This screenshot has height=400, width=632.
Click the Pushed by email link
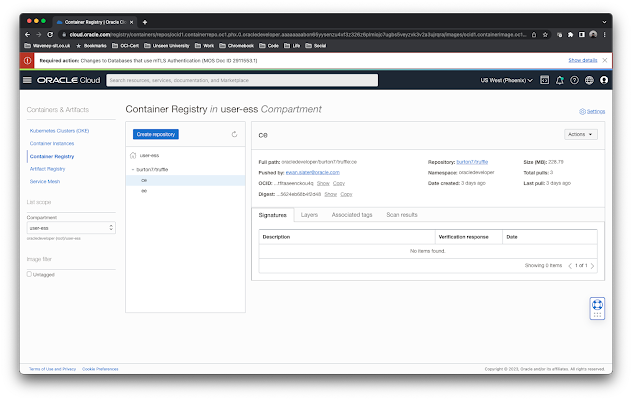(x=312, y=172)
